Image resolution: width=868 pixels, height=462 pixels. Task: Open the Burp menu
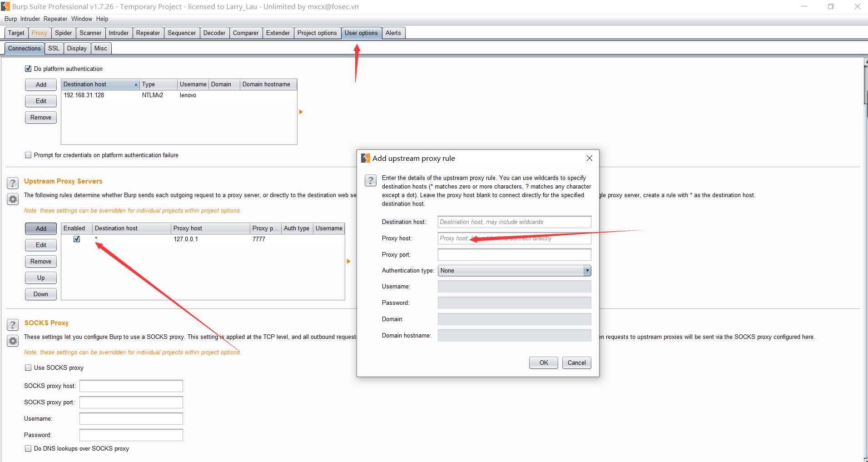pos(10,19)
